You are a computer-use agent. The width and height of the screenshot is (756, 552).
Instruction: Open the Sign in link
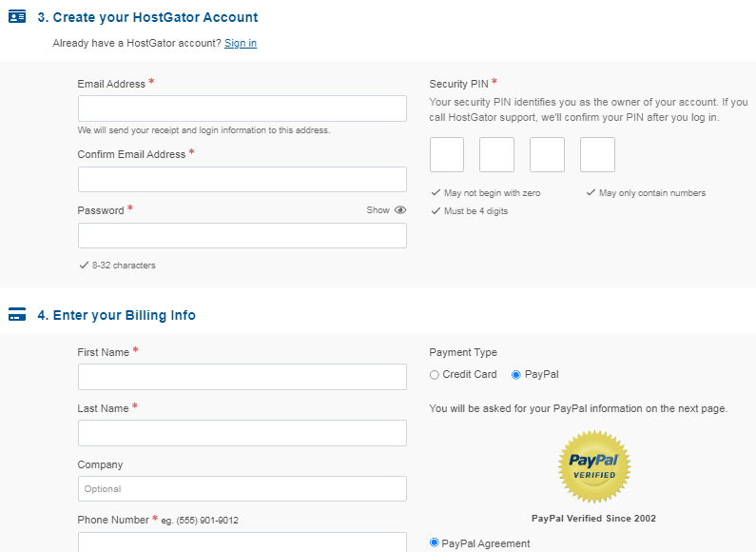point(241,43)
